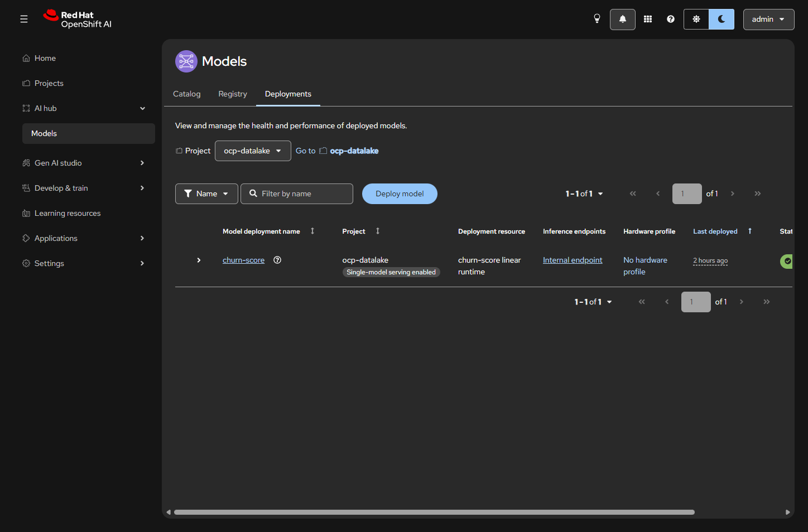808x532 pixels.
Task: Switch to the Registry tab
Action: click(233, 94)
